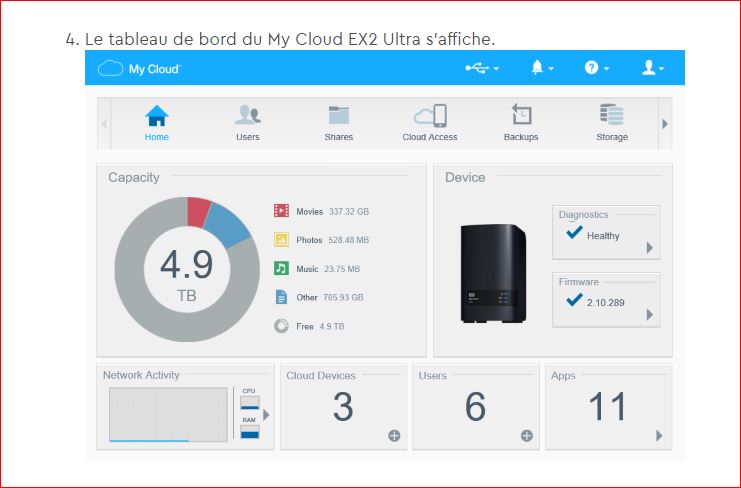Viewport: 741px width, 488px height.
Task: Click the RAM usage bar
Action: coord(250,432)
